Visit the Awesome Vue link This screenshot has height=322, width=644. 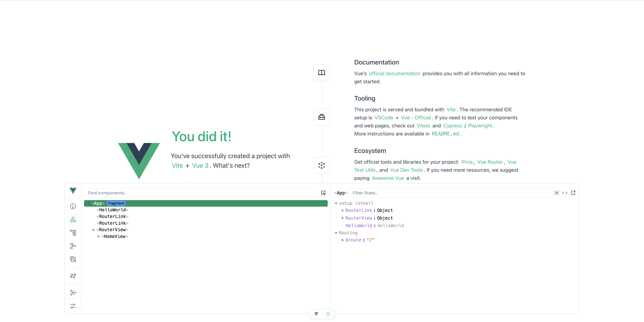click(x=388, y=178)
